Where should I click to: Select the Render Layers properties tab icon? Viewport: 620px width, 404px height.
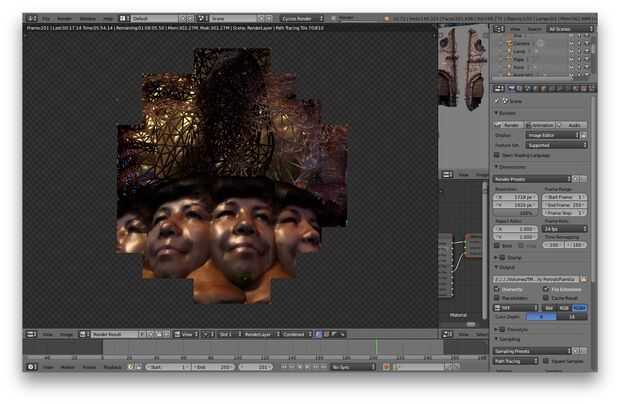pos(520,89)
